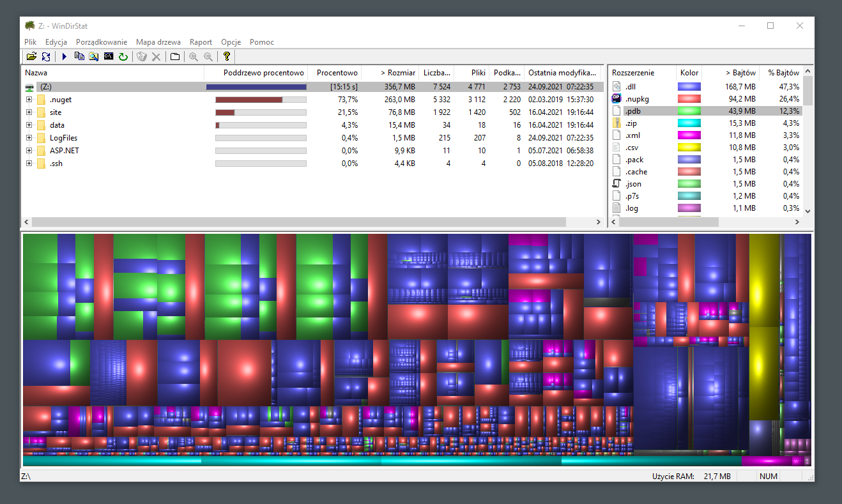842x504 pixels.
Task: Open the Opcje menu
Action: pyautogui.click(x=231, y=42)
